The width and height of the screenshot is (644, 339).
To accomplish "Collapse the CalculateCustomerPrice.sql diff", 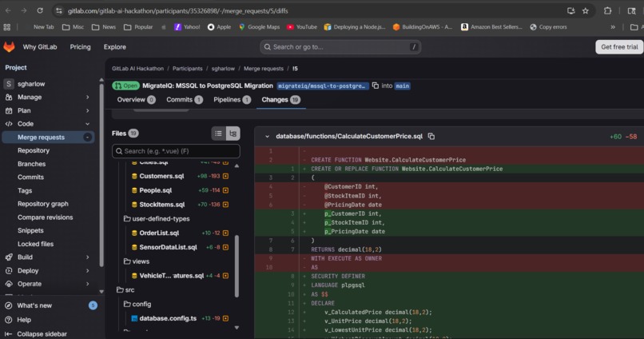I will (x=267, y=137).
